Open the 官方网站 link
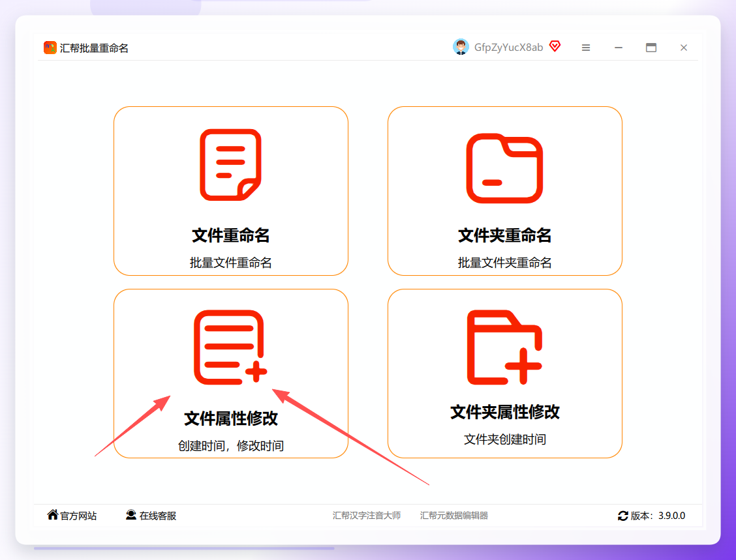This screenshot has height=560, width=736. [x=78, y=516]
